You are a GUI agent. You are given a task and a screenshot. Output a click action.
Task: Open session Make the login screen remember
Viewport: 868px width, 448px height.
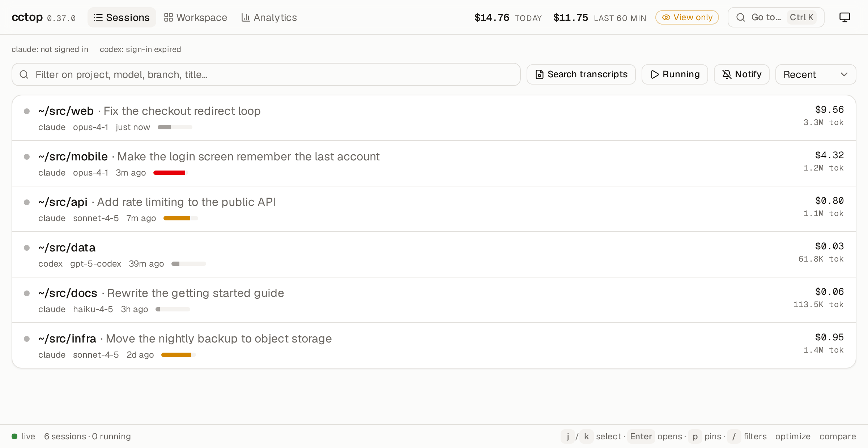434,164
